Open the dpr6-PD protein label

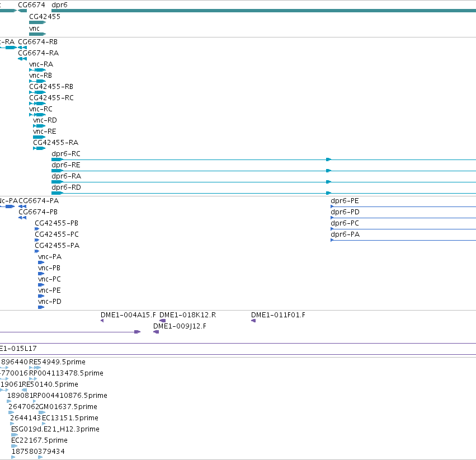[345, 212]
